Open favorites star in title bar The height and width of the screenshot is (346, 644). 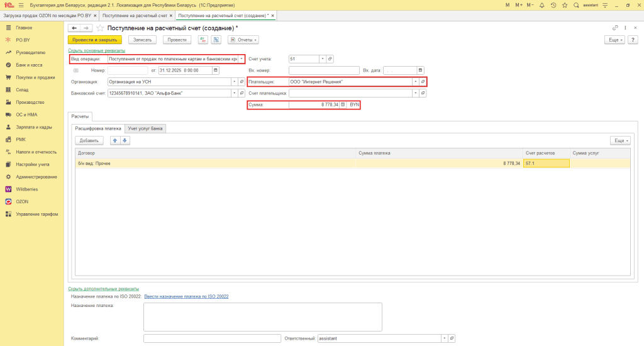[x=565, y=5]
